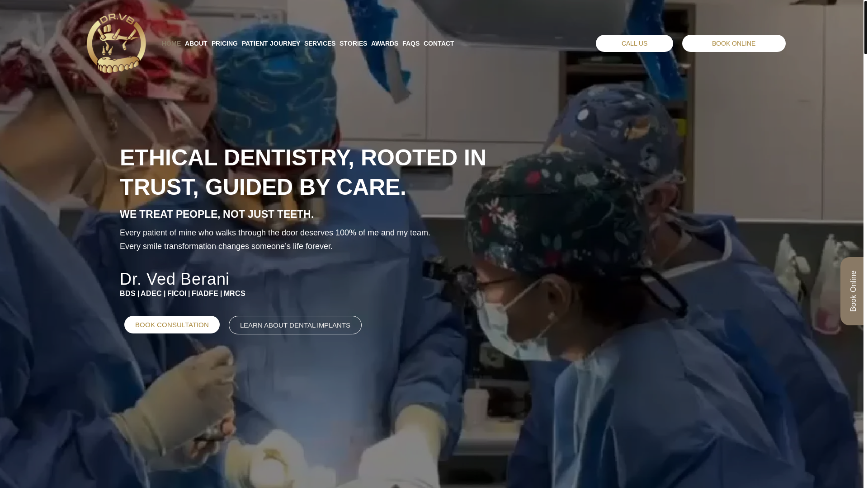Click 'WE TREAT PEOPLE, NOT JUST TEETH.' subheading

coord(217,214)
